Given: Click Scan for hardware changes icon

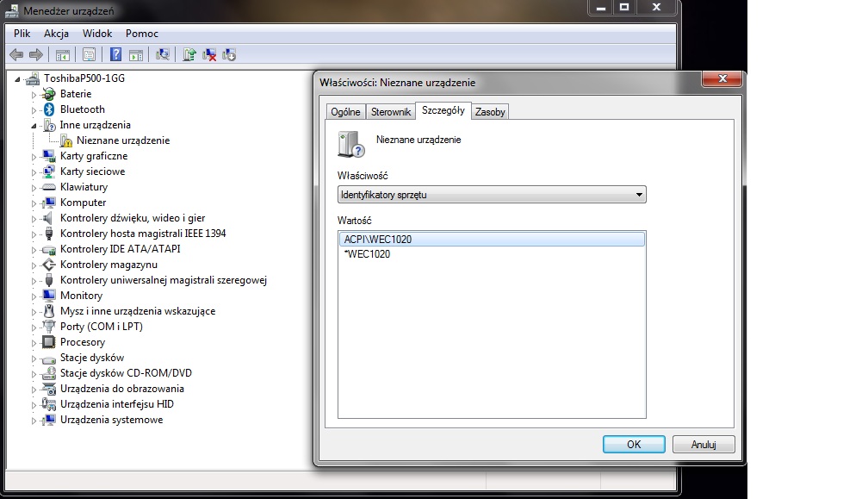Looking at the screenshot, I should click(x=162, y=54).
